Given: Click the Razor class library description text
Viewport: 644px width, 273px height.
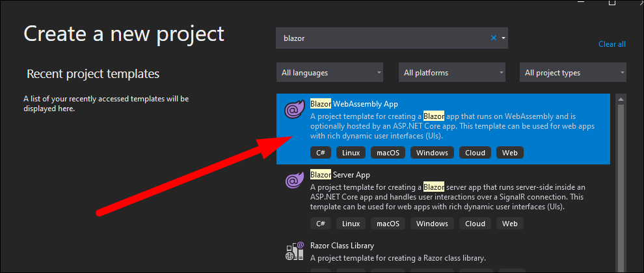Looking at the screenshot, I should pos(398,258).
